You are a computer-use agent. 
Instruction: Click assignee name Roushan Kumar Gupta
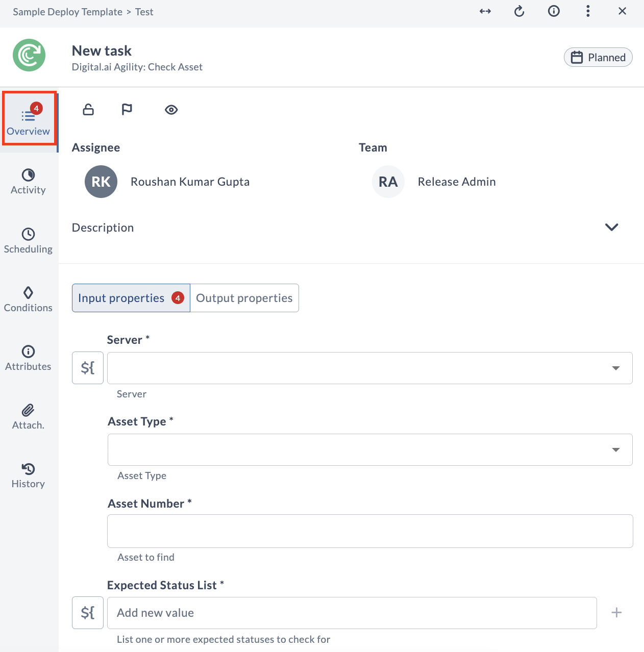pos(190,182)
